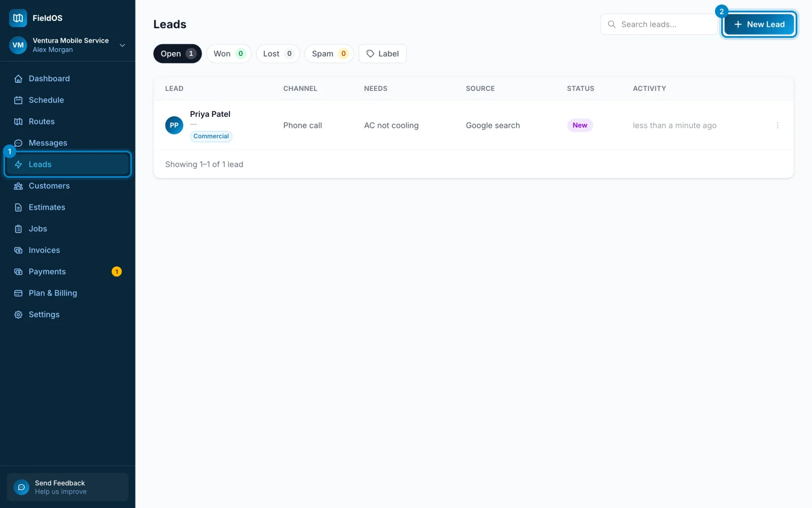Image resolution: width=812 pixels, height=508 pixels.
Task: Open the Dashboard house icon
Action: point(18,79)
